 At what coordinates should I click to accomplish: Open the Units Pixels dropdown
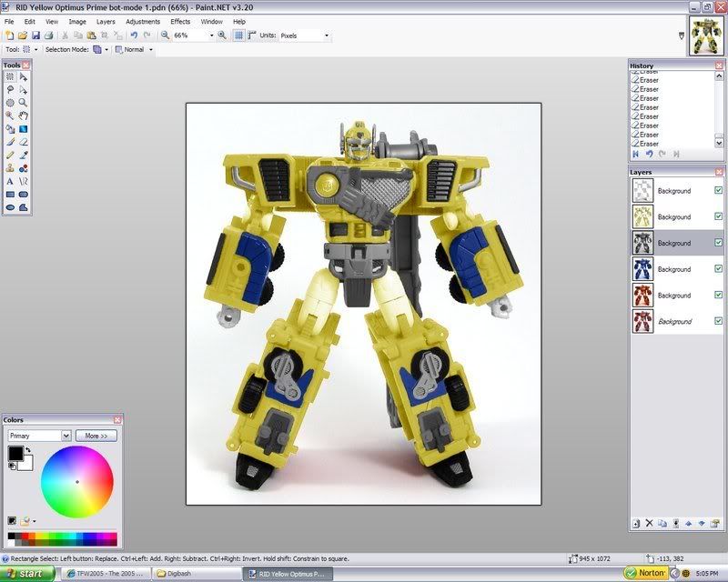pyautogui.click(x=327, y=35)
